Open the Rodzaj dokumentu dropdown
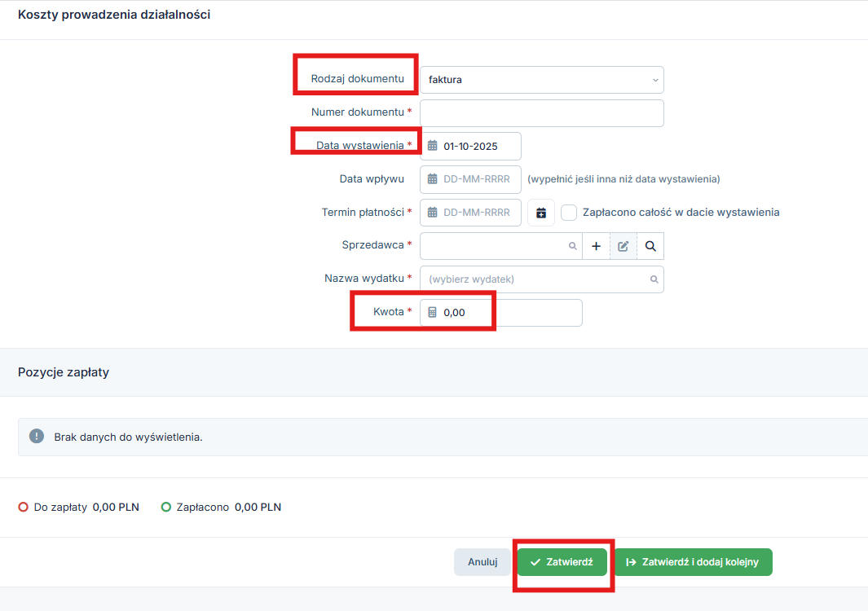 (x=542, y=80)
